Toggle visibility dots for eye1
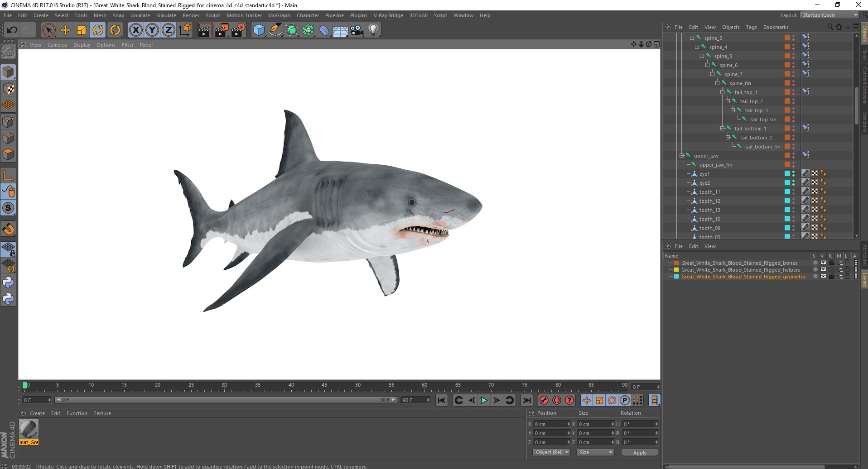This screenshot has height=469, width=868. [793, 173]
